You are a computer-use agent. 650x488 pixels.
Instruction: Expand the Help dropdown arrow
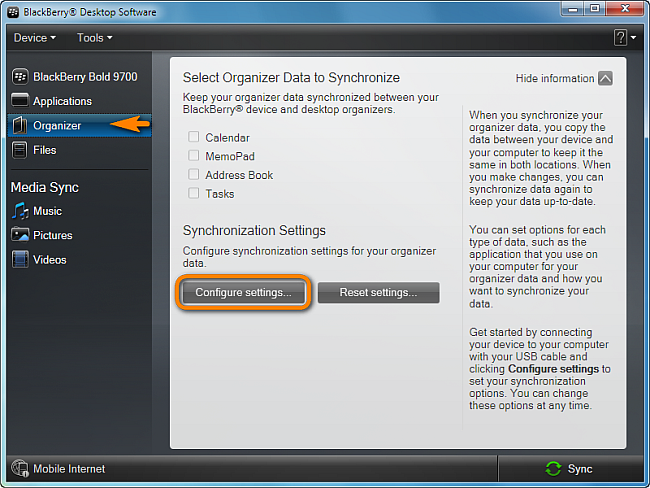coord(633,38)
